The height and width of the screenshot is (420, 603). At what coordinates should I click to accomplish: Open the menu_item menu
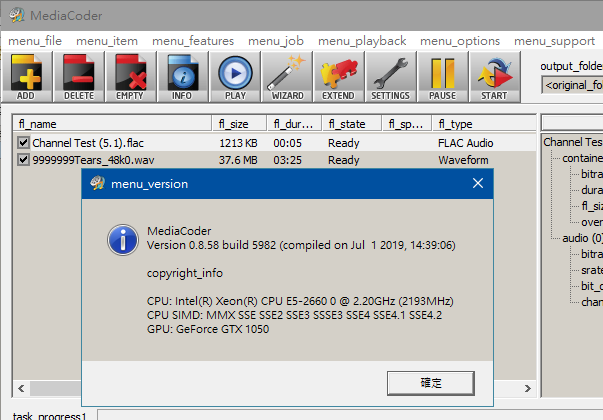click(107, 41)
